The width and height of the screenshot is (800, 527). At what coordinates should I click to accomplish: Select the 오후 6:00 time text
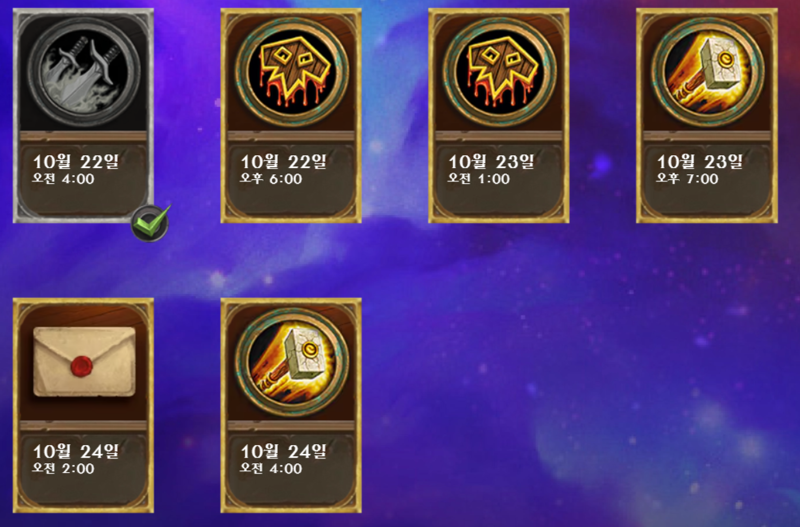271,179
